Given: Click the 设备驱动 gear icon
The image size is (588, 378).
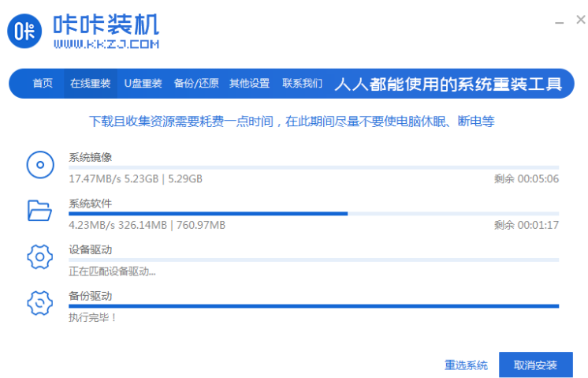Looking at the screenshot, I should pyautogui.click(x=39, y=256).
